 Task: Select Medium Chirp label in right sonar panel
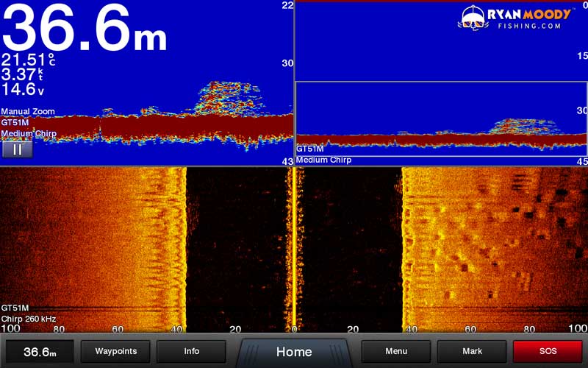323,160
